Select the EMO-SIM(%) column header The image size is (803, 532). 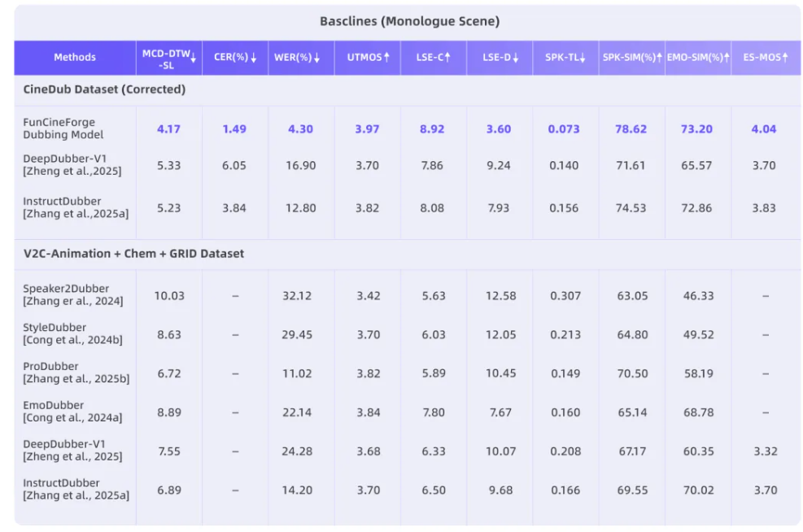coord(694,58)
